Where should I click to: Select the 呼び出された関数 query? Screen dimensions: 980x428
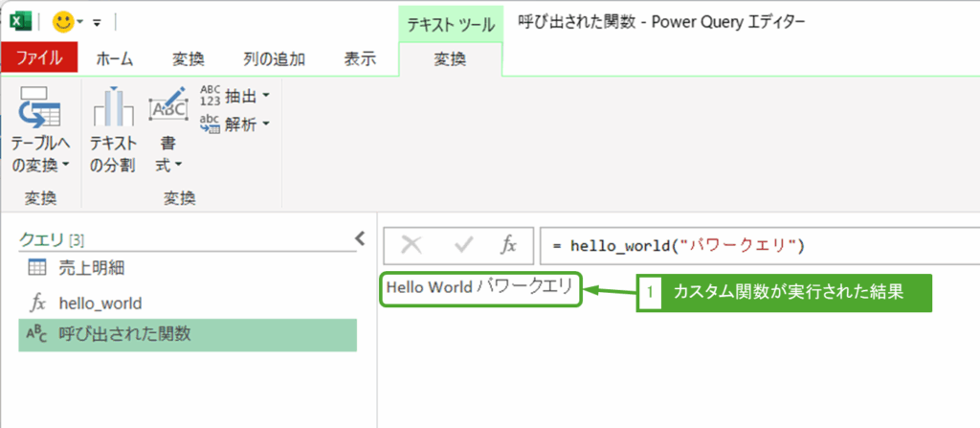point(122,334)
